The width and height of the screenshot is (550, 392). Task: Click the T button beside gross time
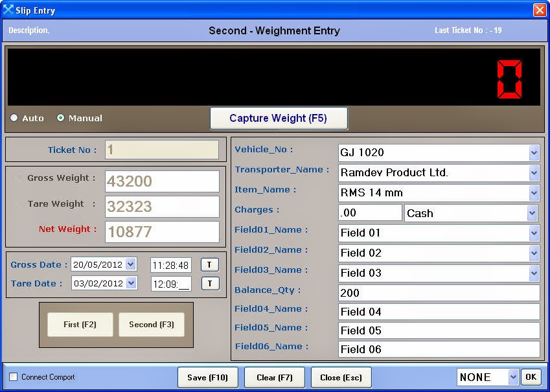210,264
